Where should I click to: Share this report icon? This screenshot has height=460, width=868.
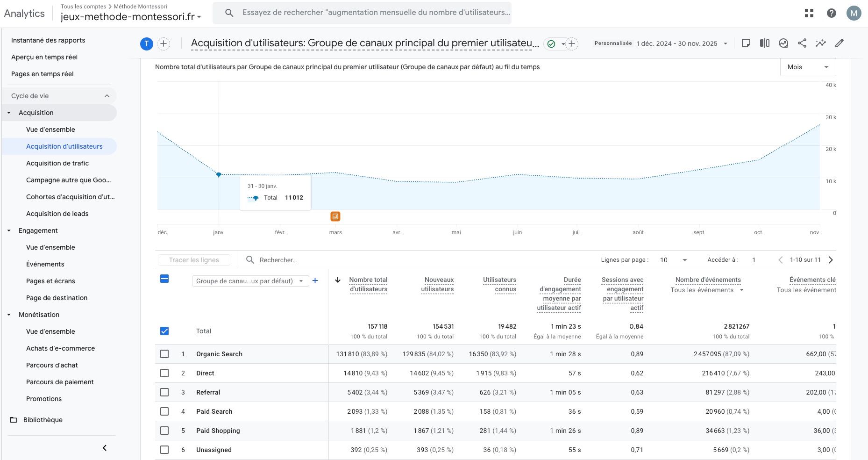pos(802,43)
